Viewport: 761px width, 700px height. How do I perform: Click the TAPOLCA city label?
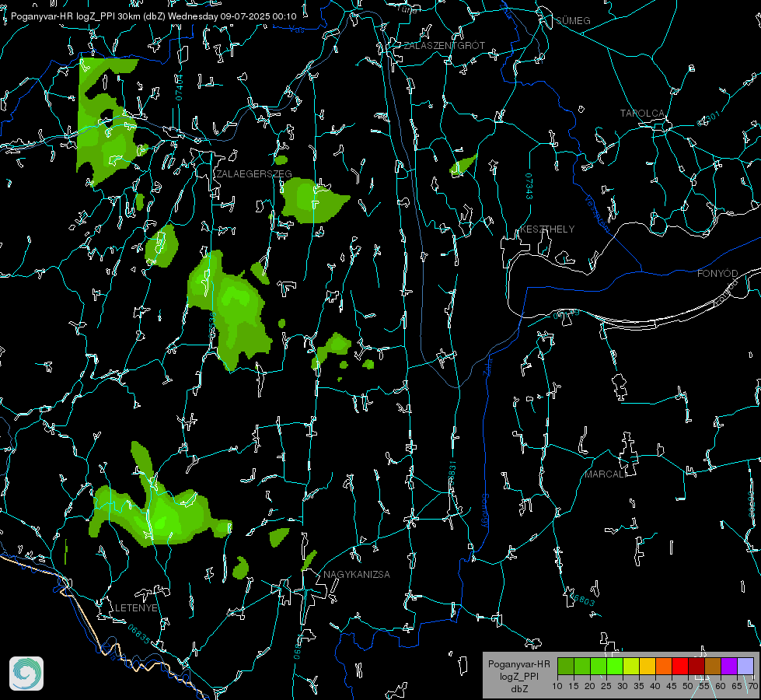(x=642, y=114)
